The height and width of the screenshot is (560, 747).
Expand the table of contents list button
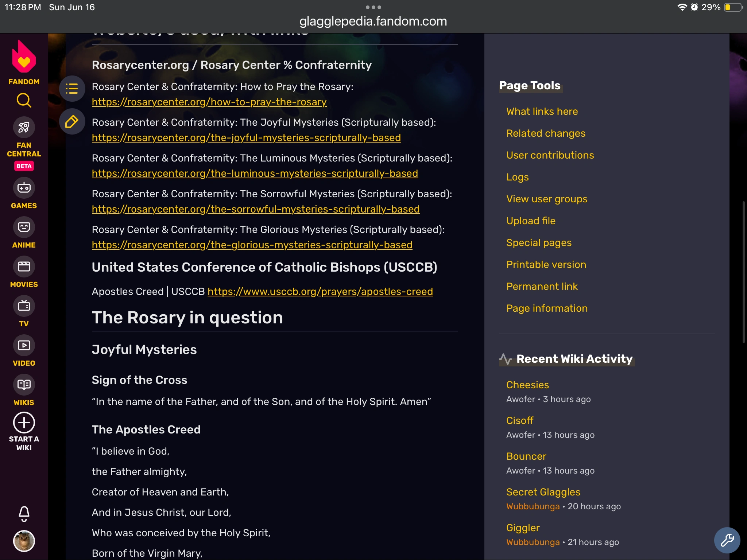pyautogui.click(x=72, y=89)
